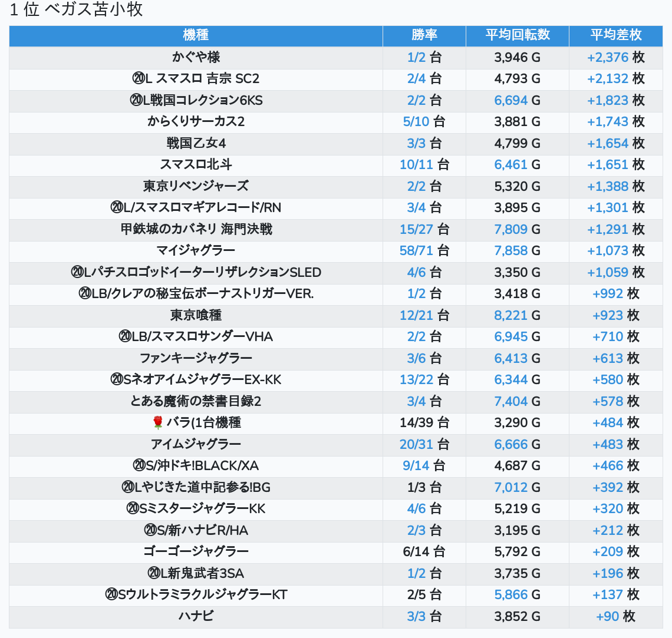This screenshot has width=672, height=638.
Task: Select the 5/10 win rate value
Action: [424, 121]
